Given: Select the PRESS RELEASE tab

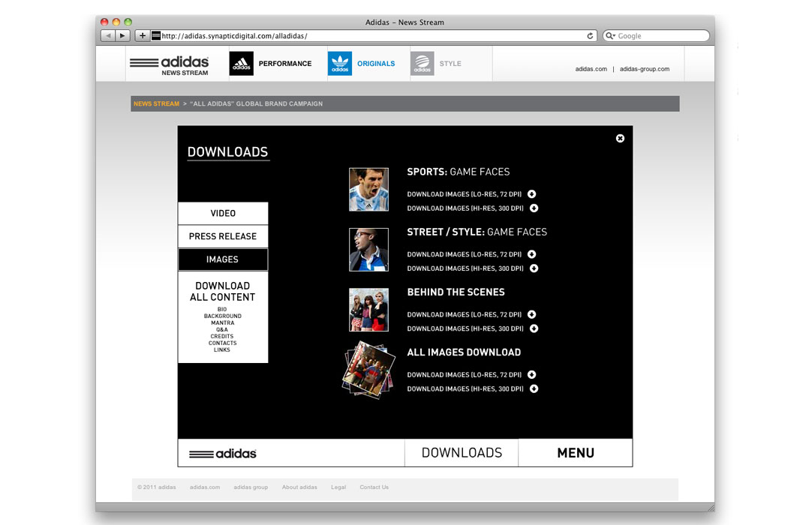Looking at the screenshot, I should click(x=223, y=236).
